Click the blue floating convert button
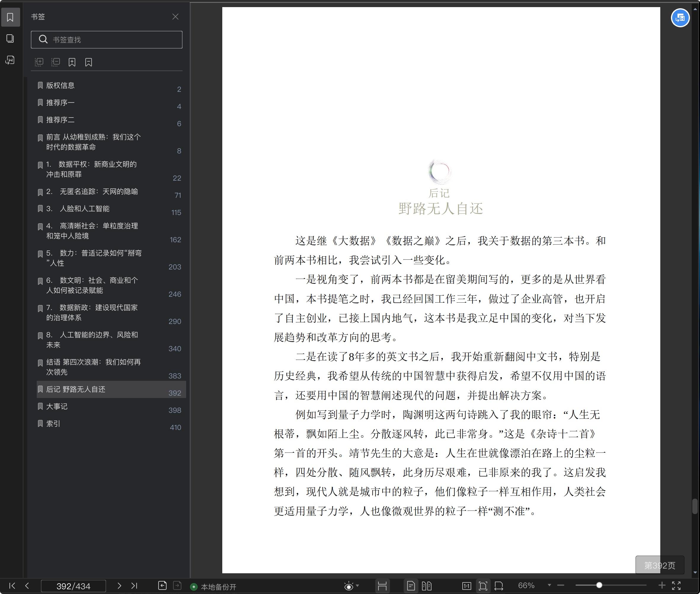Viewport: 700px width, 594px height. click(x=680, y=17)
